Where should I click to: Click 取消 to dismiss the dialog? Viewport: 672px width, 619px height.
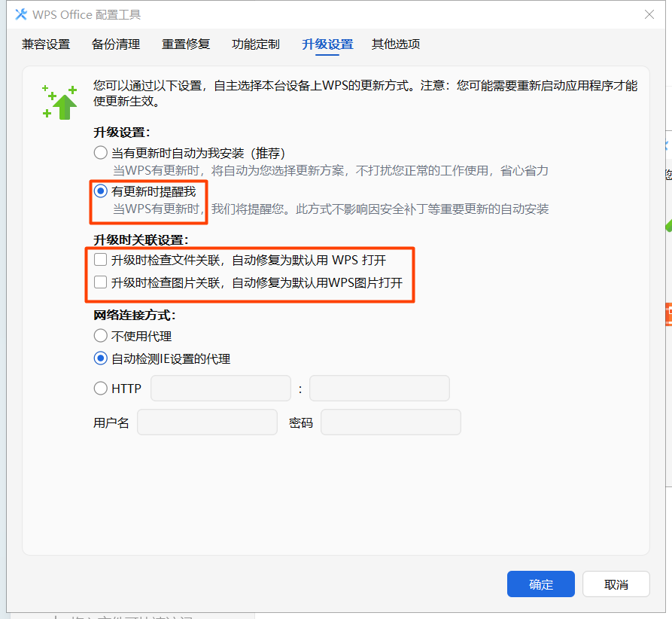click(x=616, y=584)
